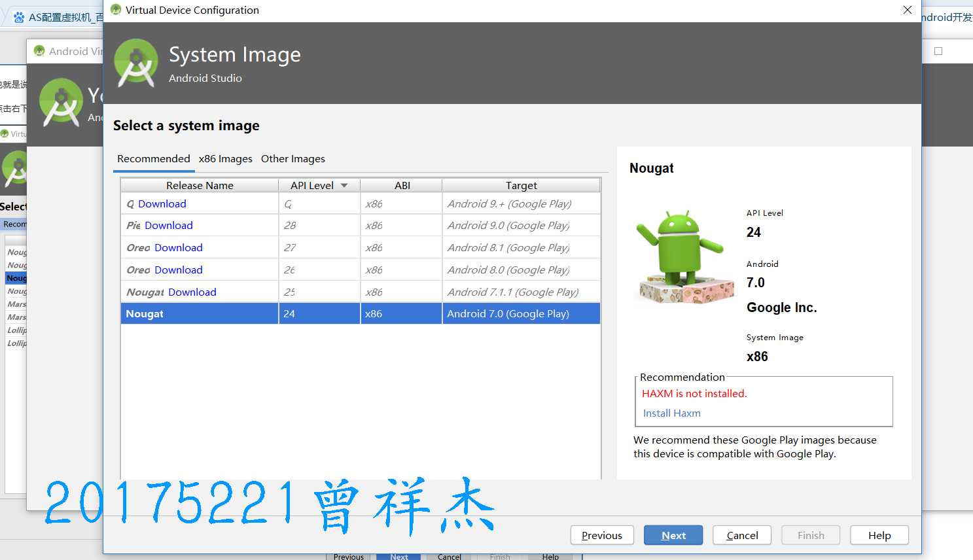Switch to the x86 Images tab

[226, 159]
